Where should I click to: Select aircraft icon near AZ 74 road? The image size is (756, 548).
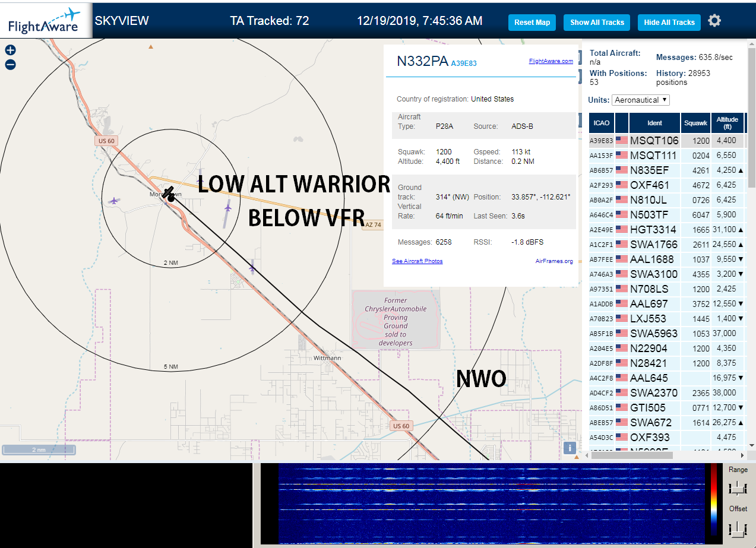227,207
